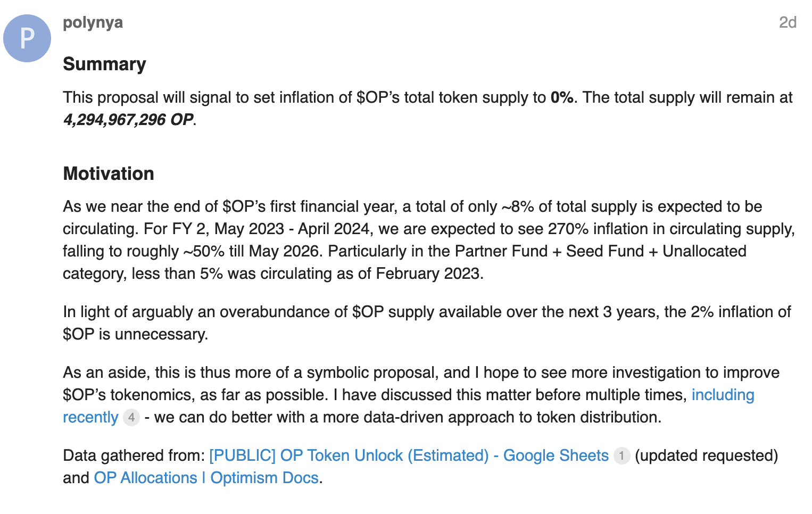812x514 pixels.
Task: Click the word "including" in the blue link
Action: [723, 395]
